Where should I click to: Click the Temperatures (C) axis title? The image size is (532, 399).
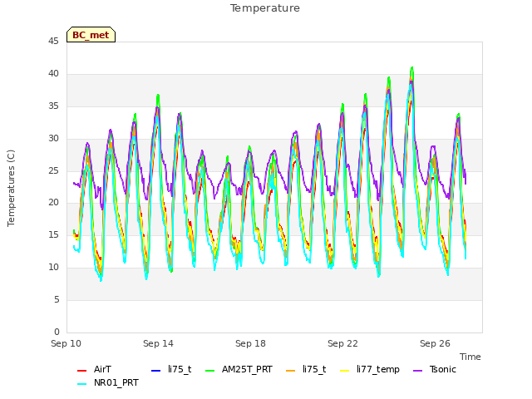coord(11,188)
